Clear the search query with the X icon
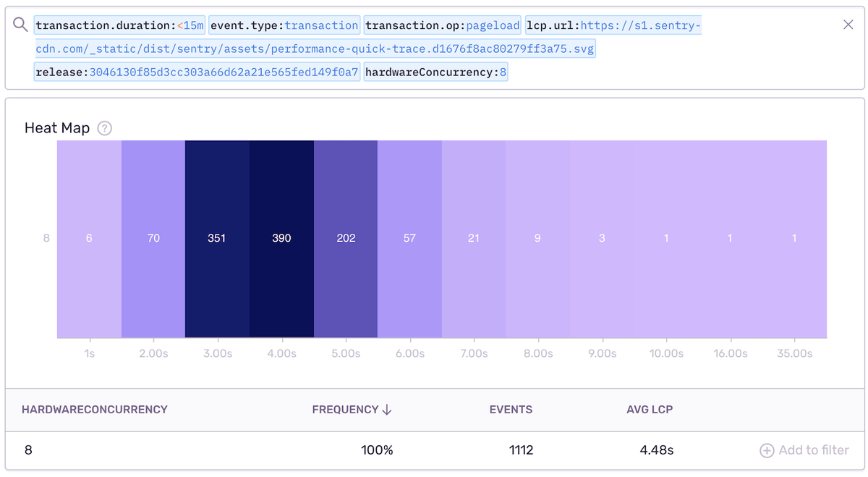 (848, 24)
